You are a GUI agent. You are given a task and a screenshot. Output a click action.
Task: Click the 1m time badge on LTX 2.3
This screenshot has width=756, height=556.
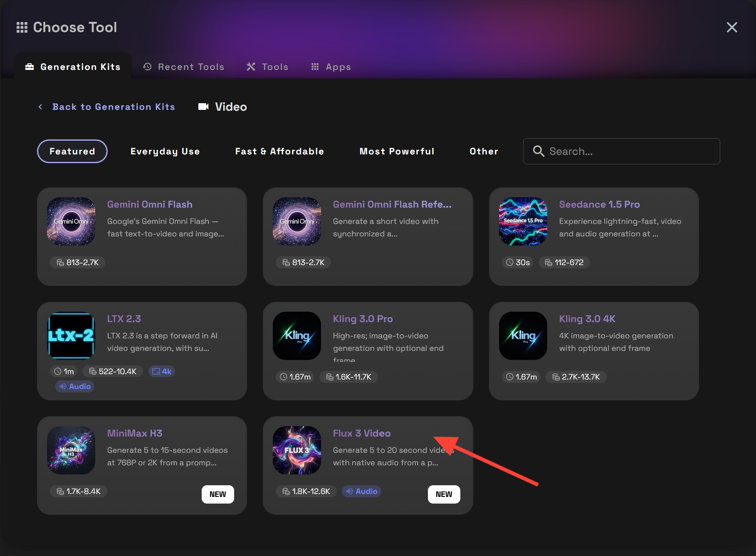click(64, 372)
